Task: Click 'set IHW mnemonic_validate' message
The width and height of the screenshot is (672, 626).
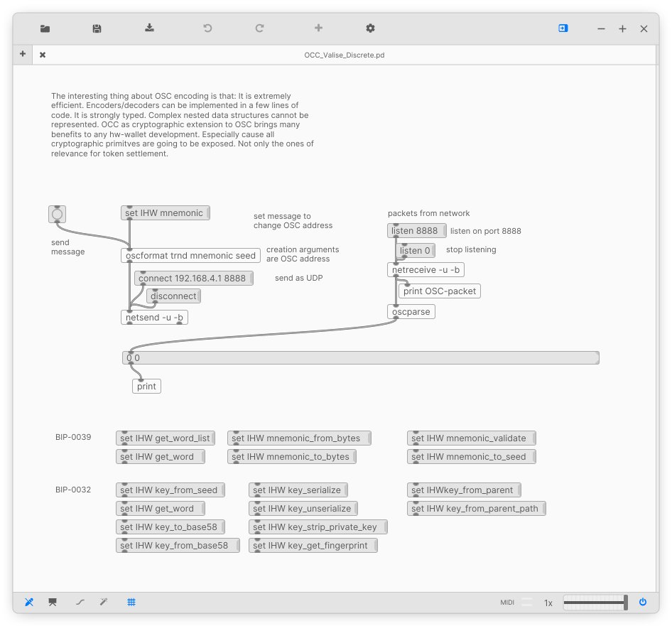Action: tap(472, 438)
